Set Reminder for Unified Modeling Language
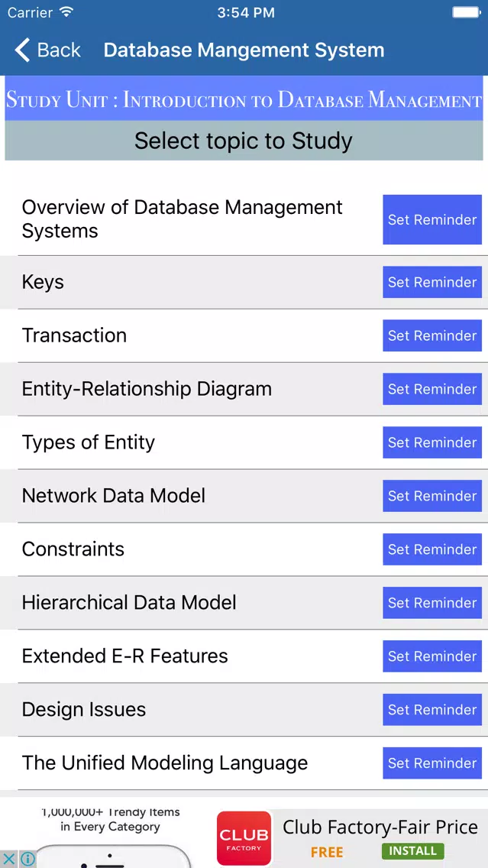The width and height of the screenshot is (488, 868). pos(432,763)
